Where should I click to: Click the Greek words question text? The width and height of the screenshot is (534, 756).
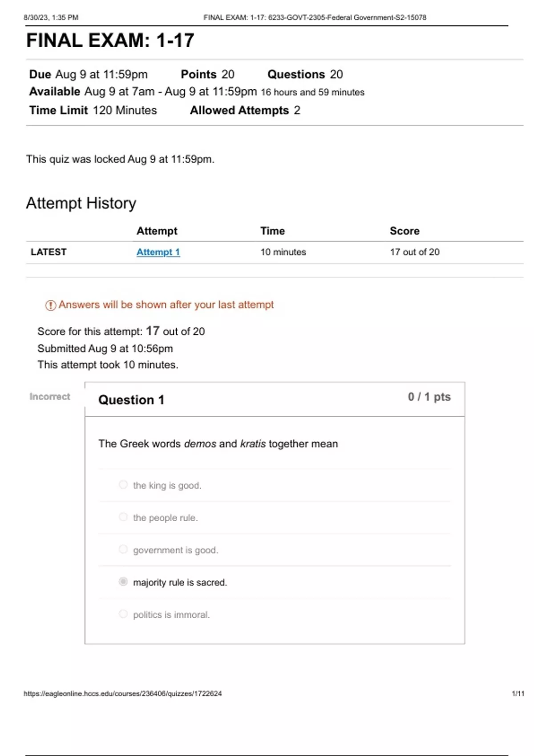(218, 444)
